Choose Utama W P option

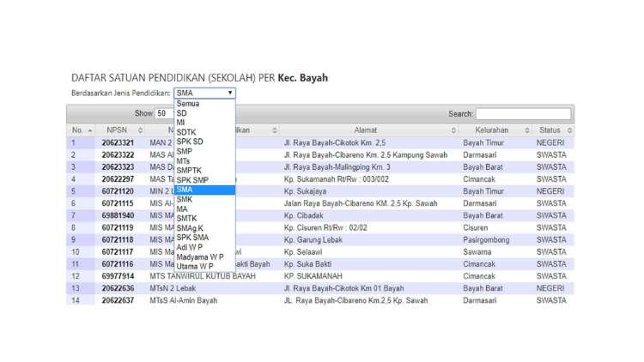195,266
